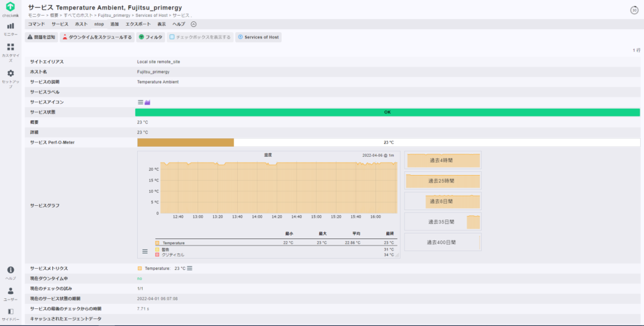Screen dimensions: 644x326
Task: Open the サービス menu
Action: click(60, 25)
